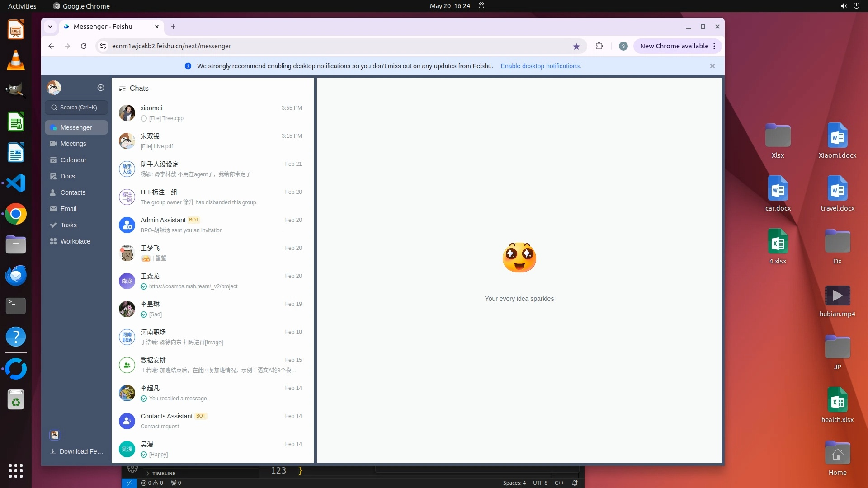The image size is (868, 488).
Task: Open Meetings in Feishu sidebar
Action: point(73,144)
